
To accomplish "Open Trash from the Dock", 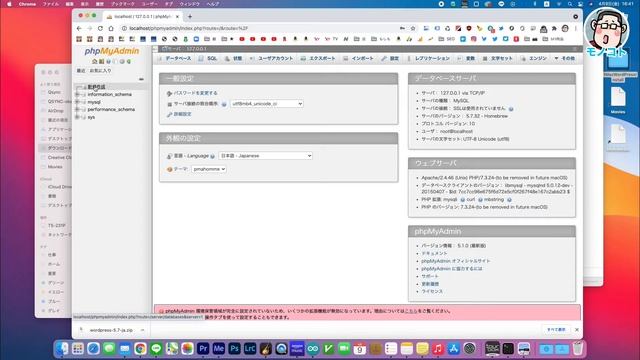I will pyautogui.click(x=578, y=349).
